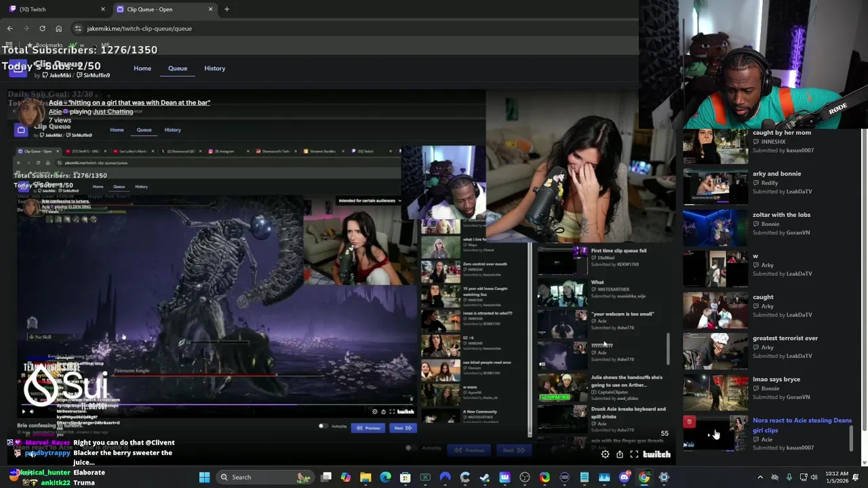Open the clip player settings gear
Image resolution: width=868 pixels, height=488 pixels.
point(605,455)
